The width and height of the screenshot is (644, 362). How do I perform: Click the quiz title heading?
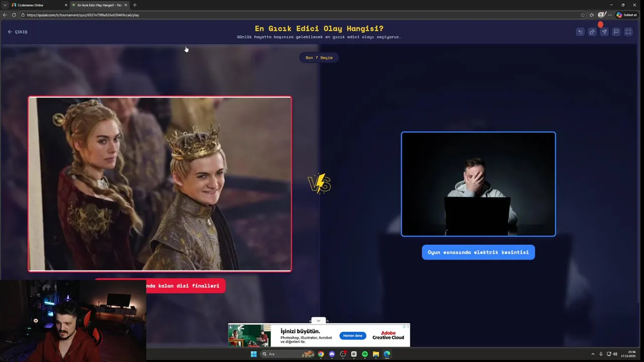(x=319, y=29)
